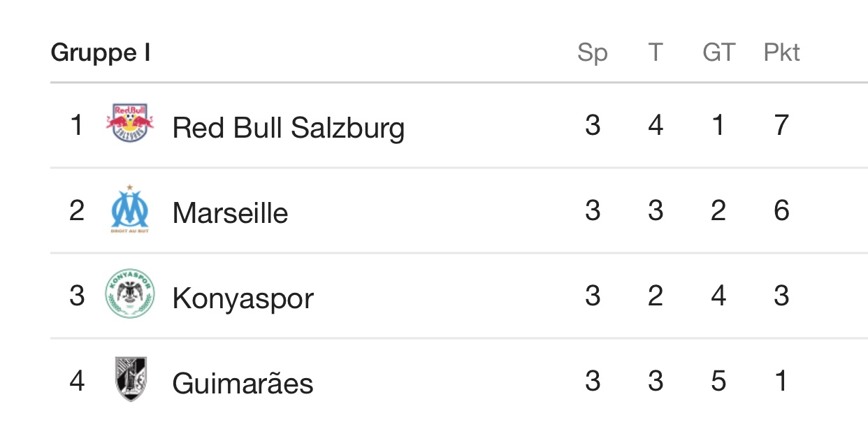
Task: Open Marseille team name link
Action: [x=230, y=212]
